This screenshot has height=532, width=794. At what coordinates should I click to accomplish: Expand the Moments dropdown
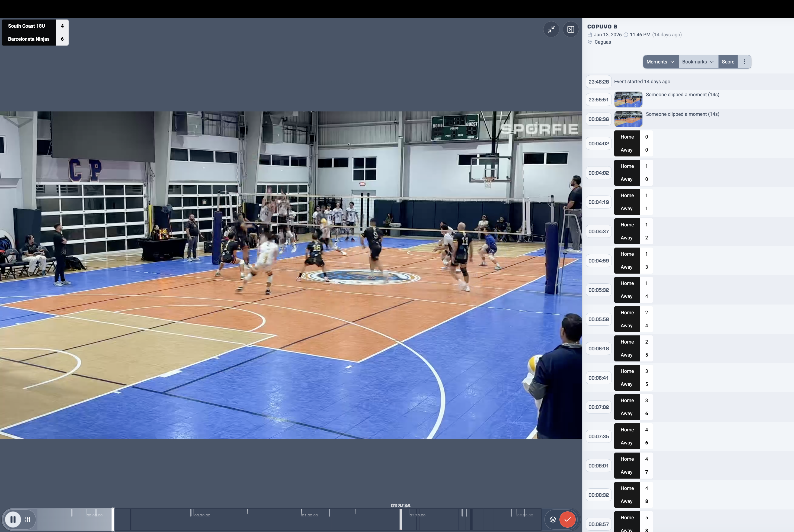click(660, 62)
